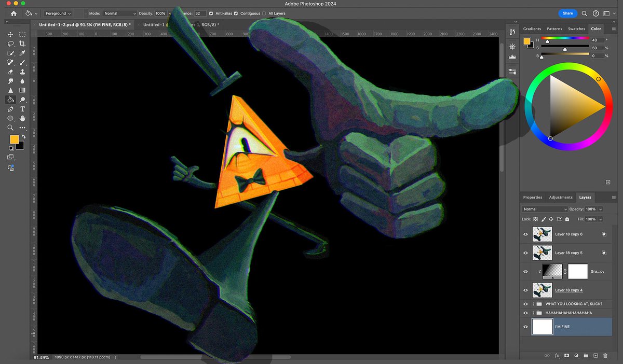Select the Hand tool
This screenshot has width=623, height=364.
[22, 118]
